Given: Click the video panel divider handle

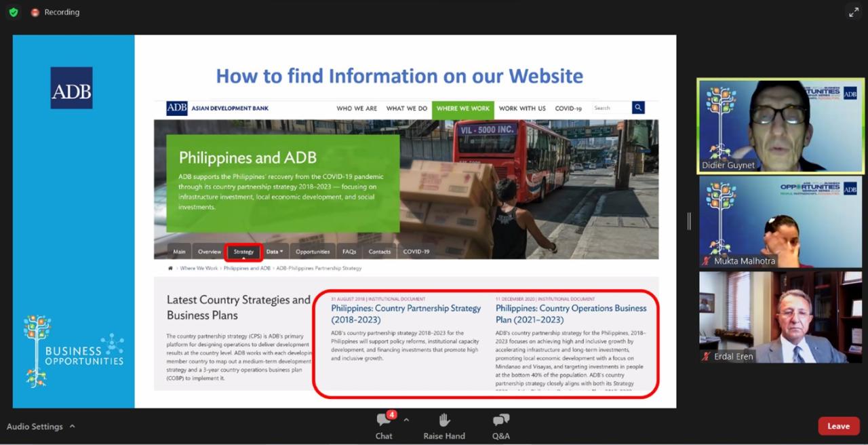Looking at the screenshot, I should click(689, 222).
